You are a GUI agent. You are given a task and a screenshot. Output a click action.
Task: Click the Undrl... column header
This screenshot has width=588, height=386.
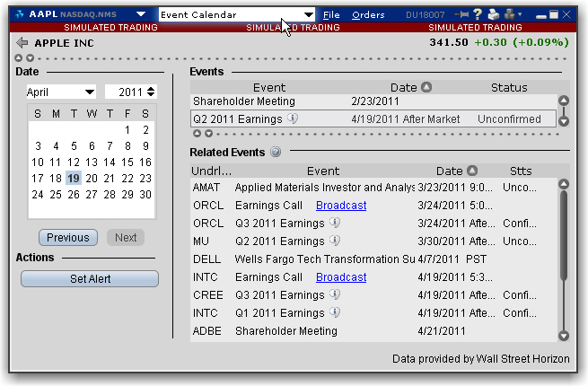click(x=211, y=171)
